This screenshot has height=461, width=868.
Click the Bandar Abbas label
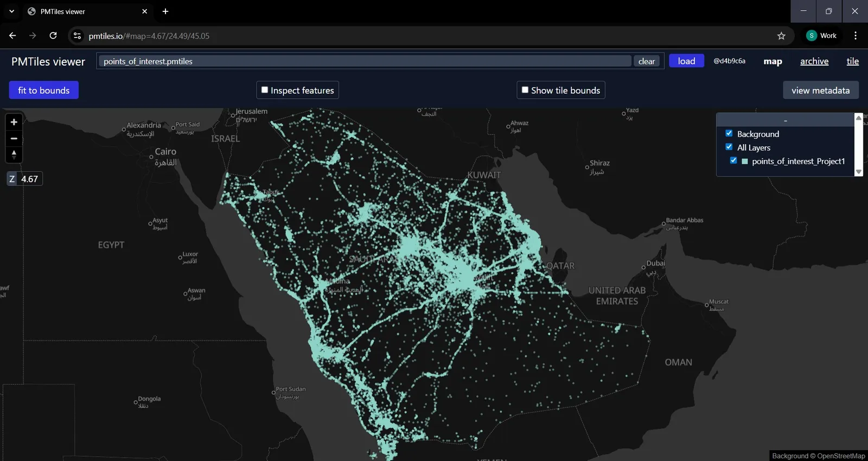685,220
